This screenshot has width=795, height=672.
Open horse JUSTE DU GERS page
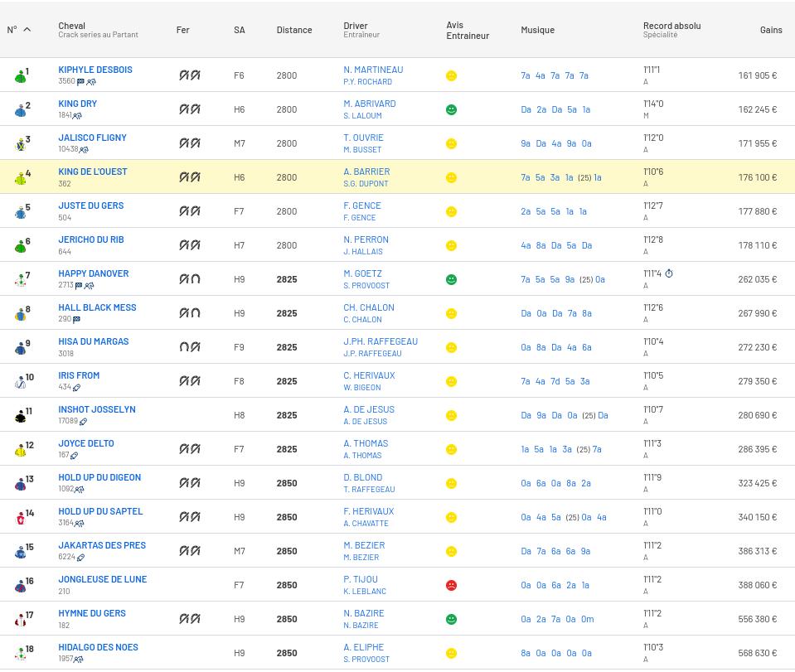pos(90,205)
